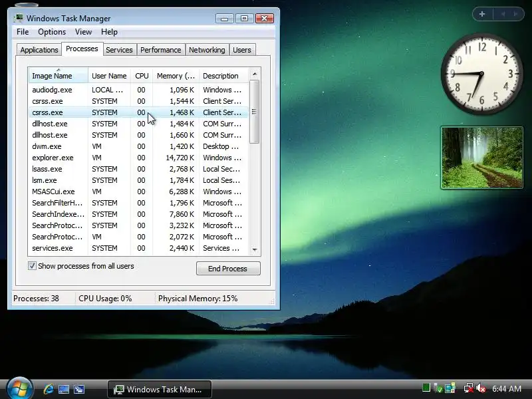Image resolution: width=532 pixels, height=399 pixels.
Task: Select the lsm.exe process
Action: click(x=138, y=180)
